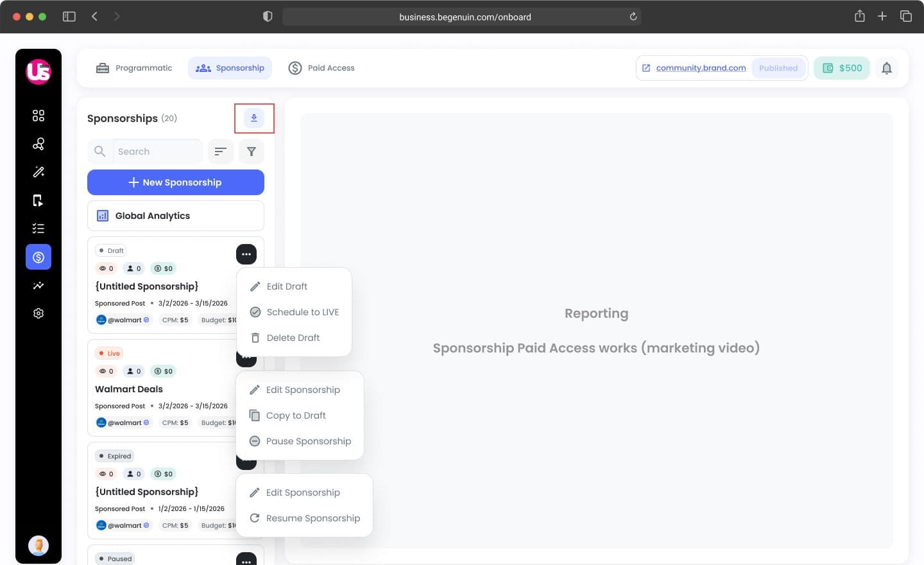The image size is (924, 565).
Task: Open the settings gear in sidebar
Action: (38, 313)
